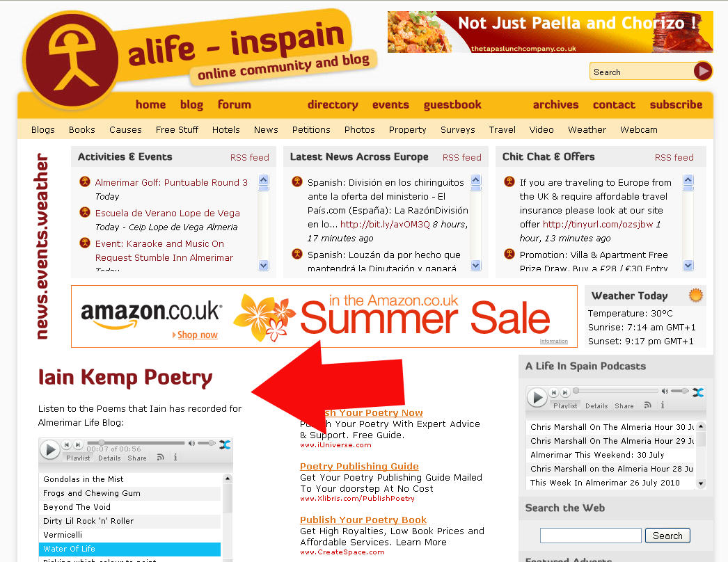
Task: Click info icon in podcasts player
Action: 663,405
